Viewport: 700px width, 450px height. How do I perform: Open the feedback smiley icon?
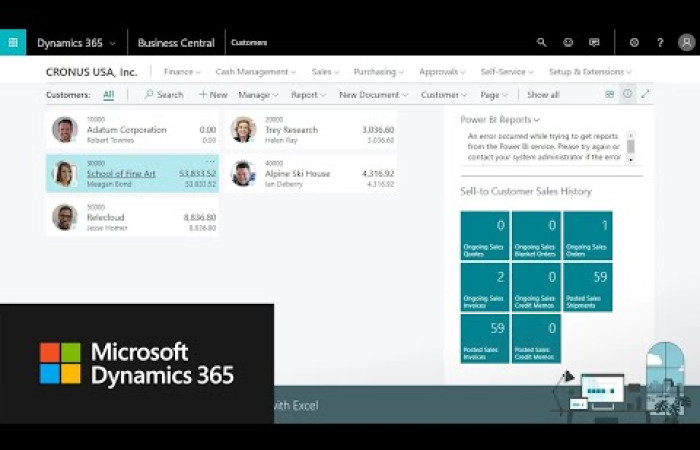(x=568, y=42)
